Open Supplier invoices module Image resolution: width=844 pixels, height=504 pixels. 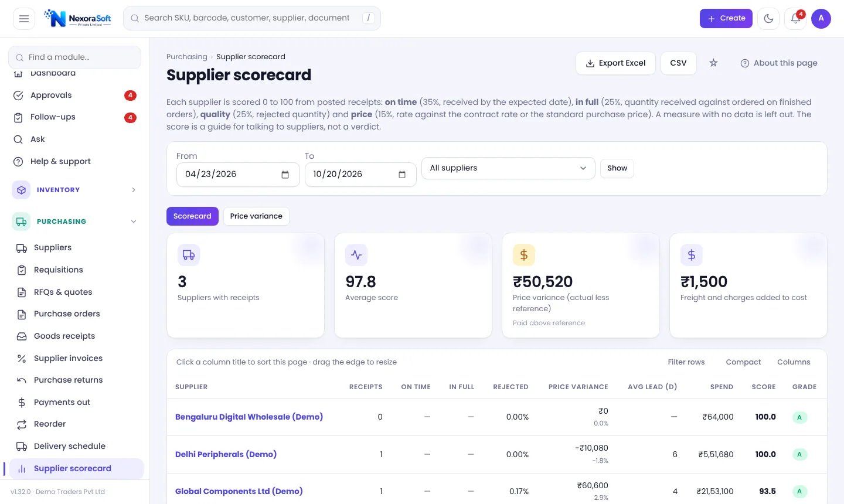tap(76, 358)
